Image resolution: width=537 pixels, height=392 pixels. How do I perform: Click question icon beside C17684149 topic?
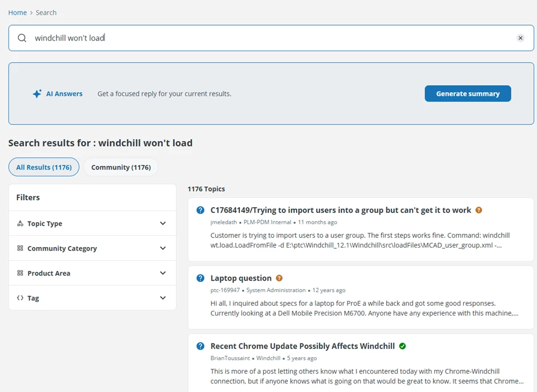point(201,210)
